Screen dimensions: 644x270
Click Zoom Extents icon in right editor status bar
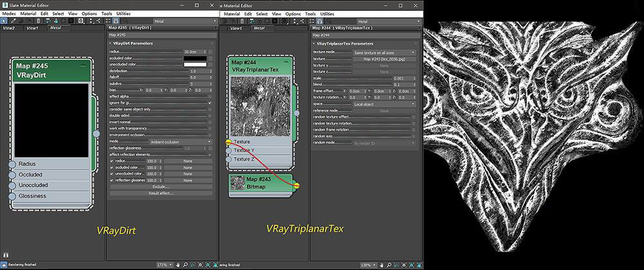pyautogui.click(x=404, y=265)
